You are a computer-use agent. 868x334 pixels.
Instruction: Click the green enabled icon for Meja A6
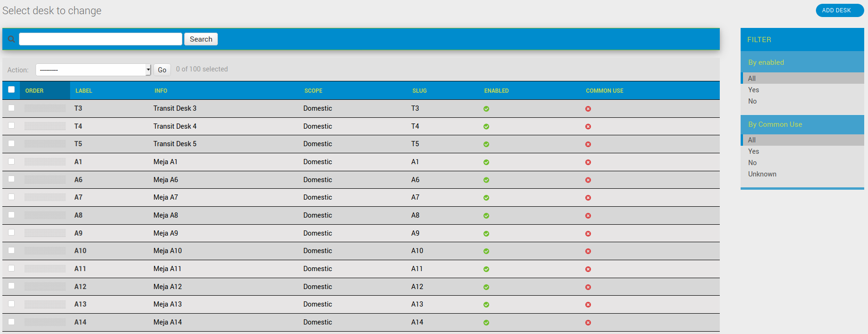tap(486, 180)
